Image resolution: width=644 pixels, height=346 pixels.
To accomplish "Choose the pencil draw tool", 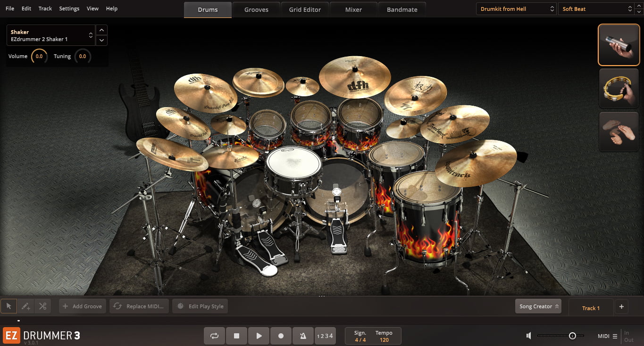I will point(25,306).
